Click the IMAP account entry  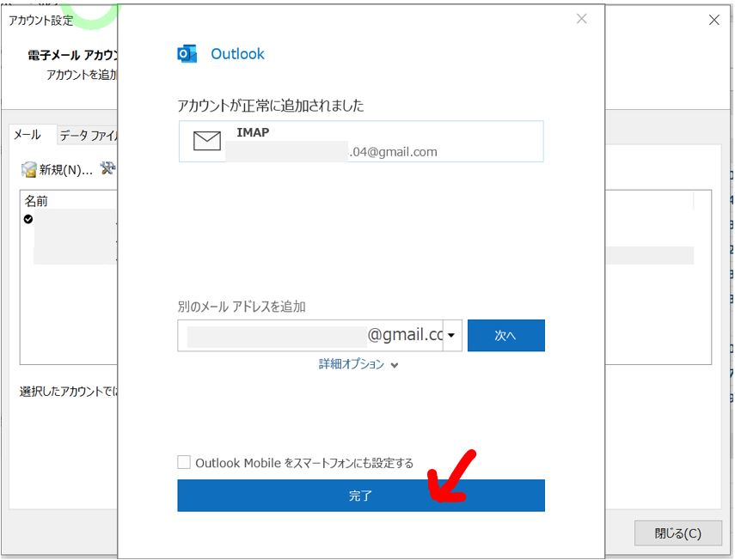point(361,142)
